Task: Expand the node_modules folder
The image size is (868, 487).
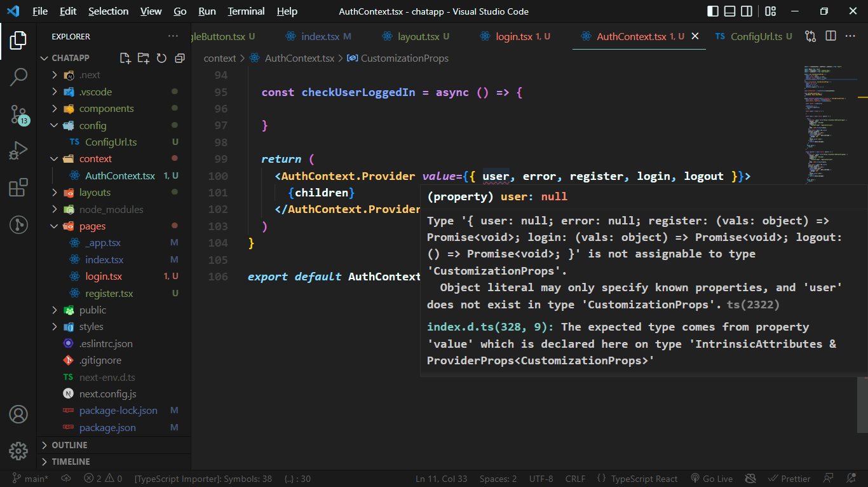Action: pyautogui.click(x=55, y=209)
